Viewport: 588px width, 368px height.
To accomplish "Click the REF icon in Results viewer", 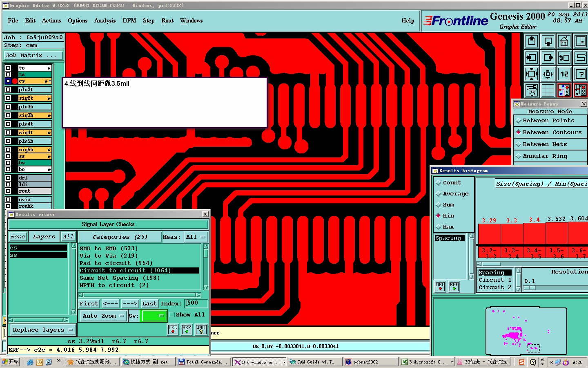I will click(x=187, y=330).
